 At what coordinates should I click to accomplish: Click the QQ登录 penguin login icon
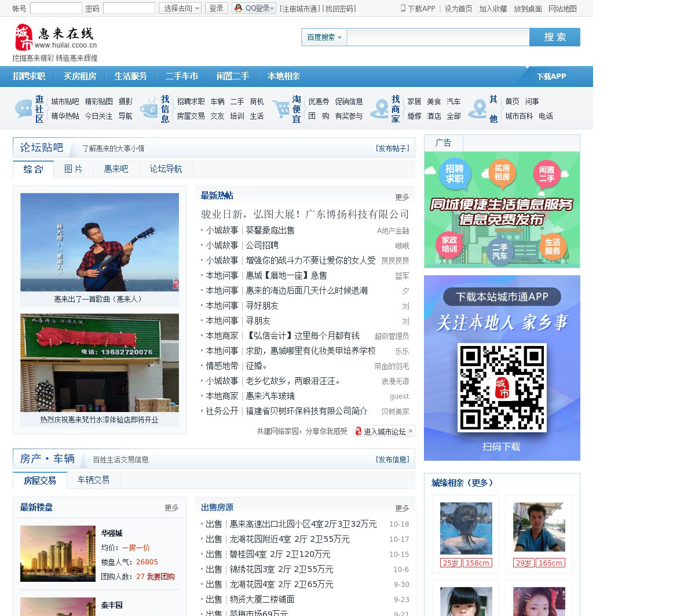pyautogui.click(x=238, y=8)
